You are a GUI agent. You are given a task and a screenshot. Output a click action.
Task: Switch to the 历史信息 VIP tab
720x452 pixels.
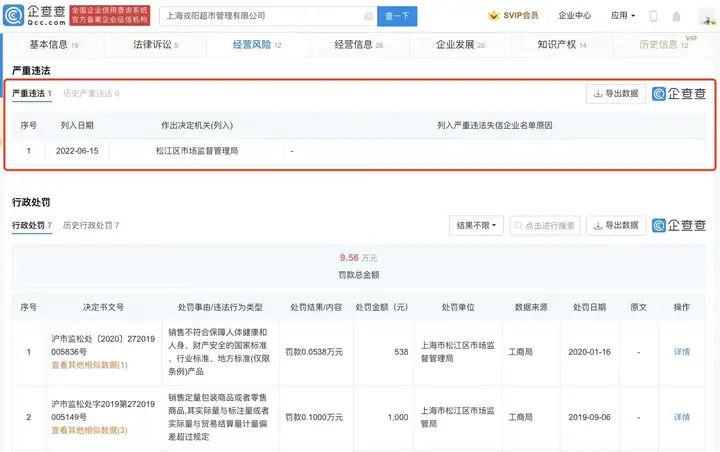pyautogui.click(x=664, y=44)
